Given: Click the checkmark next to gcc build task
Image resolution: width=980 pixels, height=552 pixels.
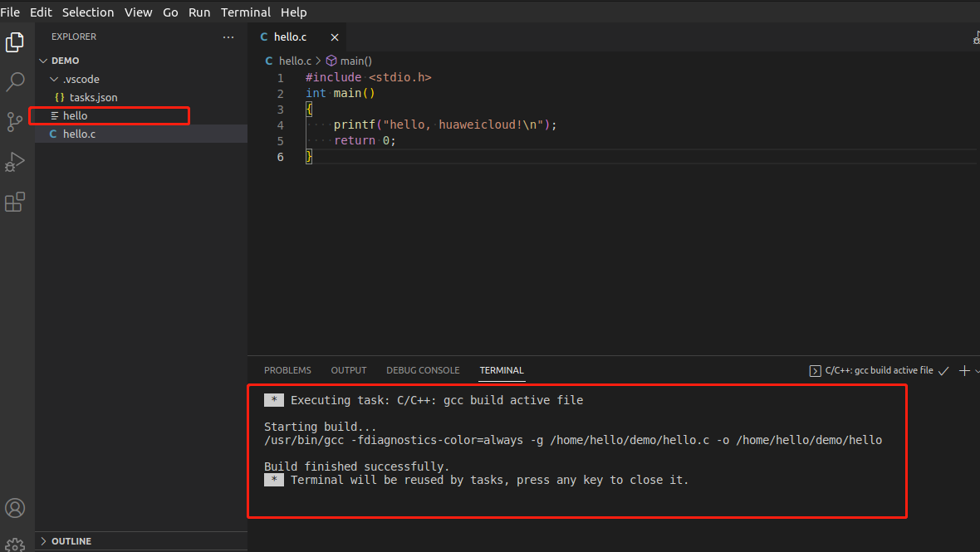Looking at the screenshot, I should click(943, 371).
